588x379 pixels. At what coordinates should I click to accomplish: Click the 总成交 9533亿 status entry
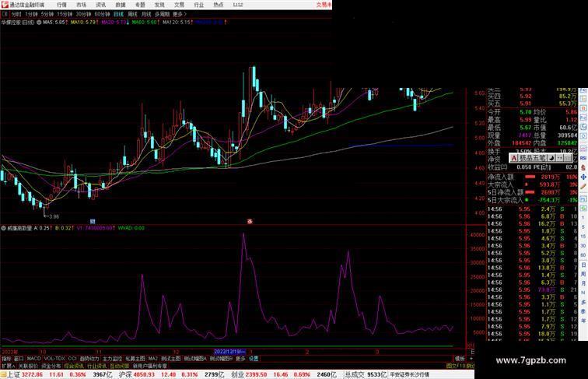click(x=366, y=374)
